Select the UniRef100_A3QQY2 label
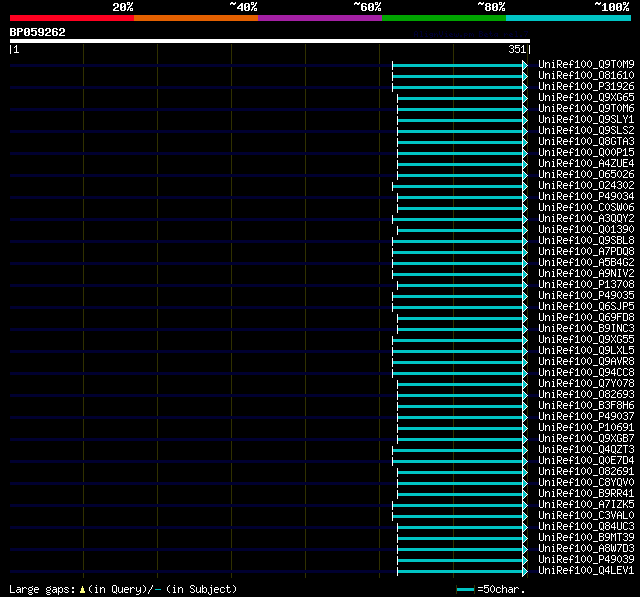The width and height of the screenshot is (640, 597). tap(586, 219)
